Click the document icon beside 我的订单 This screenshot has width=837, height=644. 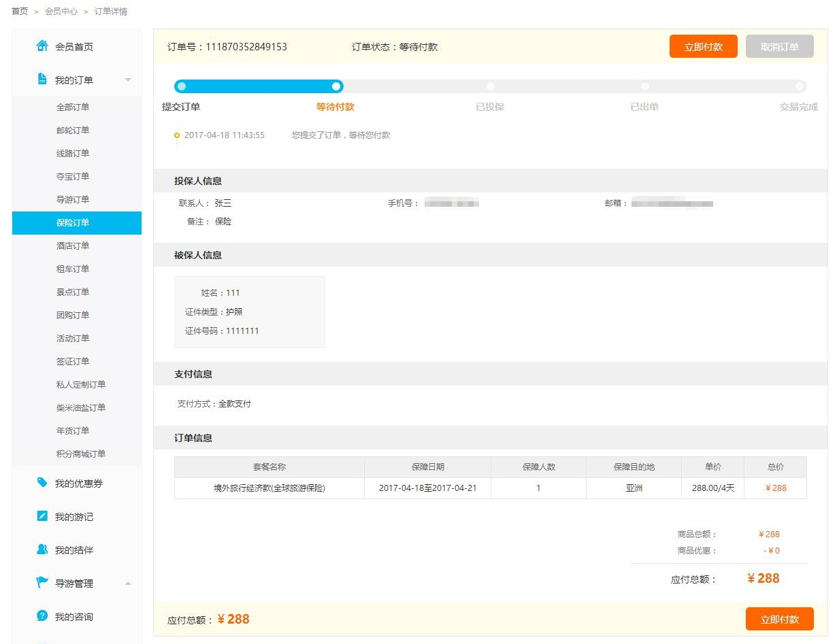[42, 80]
